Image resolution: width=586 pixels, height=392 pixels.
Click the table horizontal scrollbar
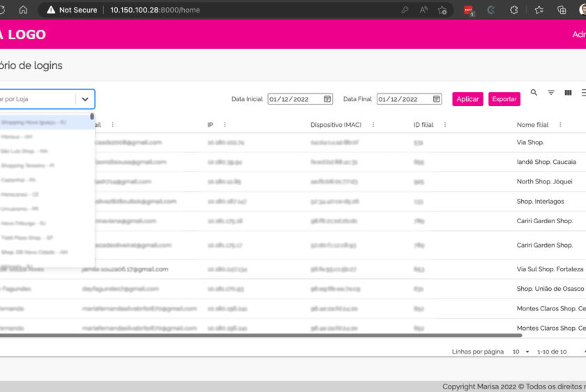[261, 336]
